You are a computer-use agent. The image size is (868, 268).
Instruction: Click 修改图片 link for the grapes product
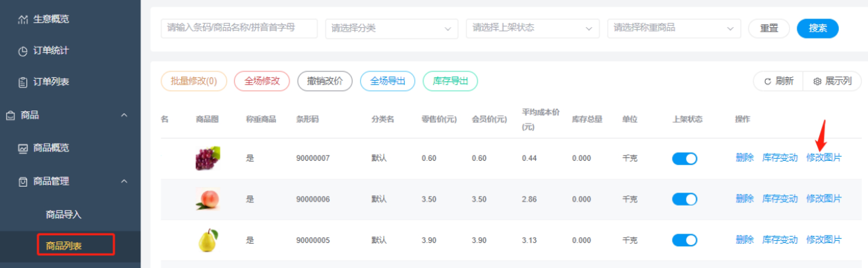[x=824, y=158]
